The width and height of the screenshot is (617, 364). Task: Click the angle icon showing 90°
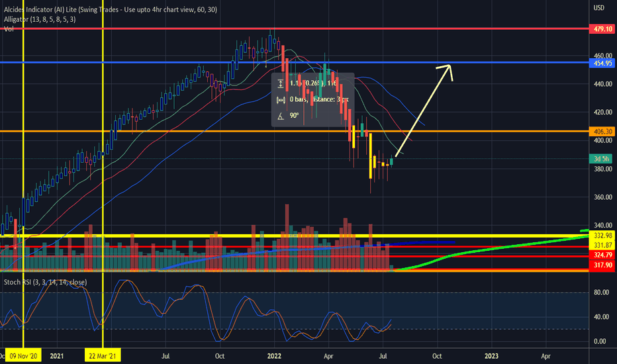coord(281,116)
